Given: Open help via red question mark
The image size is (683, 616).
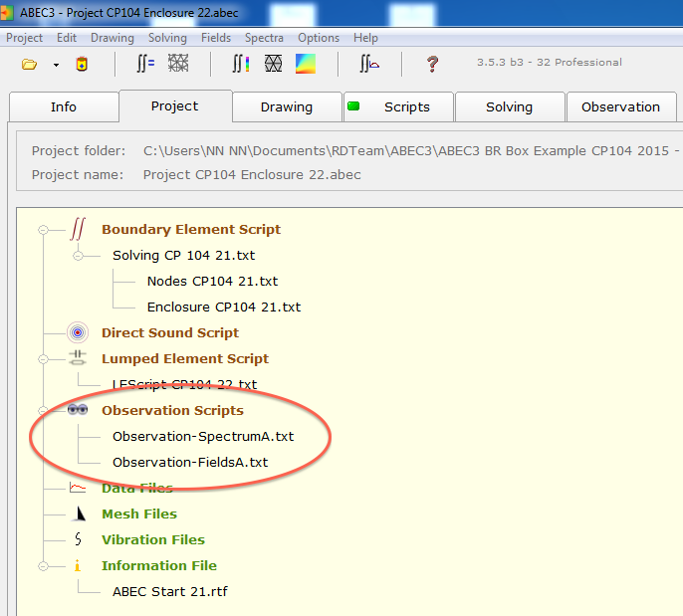Looking at the screenshot, I should click(432, 64).
